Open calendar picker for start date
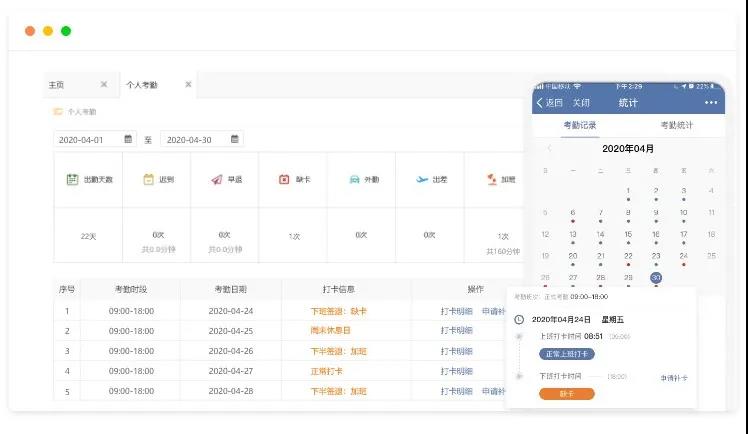This screenshot has width=748, height=434. tap(128, 139)
